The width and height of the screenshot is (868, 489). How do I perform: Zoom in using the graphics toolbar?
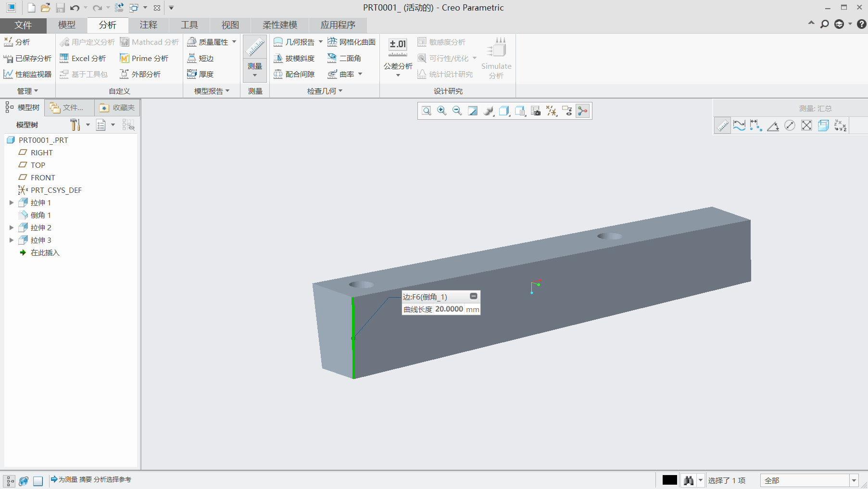tap(441, 111)
